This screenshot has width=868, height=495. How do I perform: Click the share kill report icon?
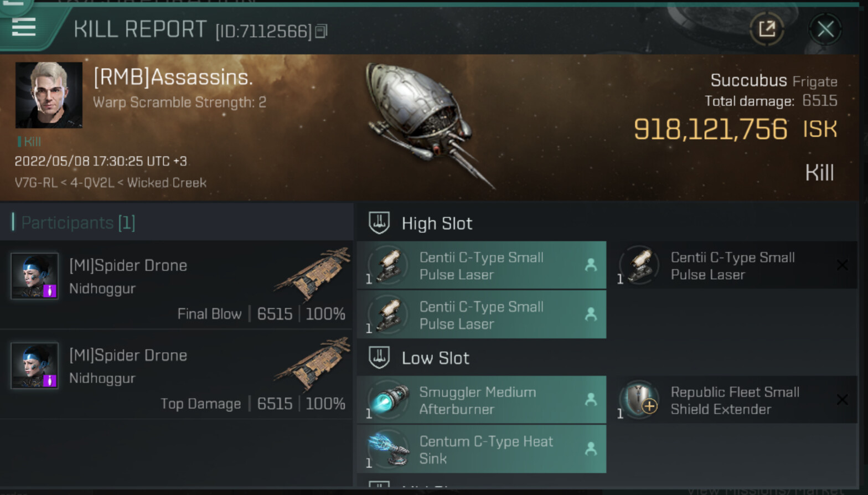[x=767, y=29]
